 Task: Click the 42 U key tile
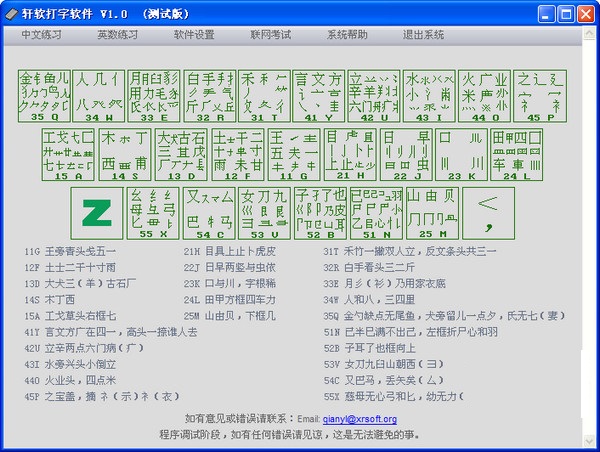pos(374,96)
